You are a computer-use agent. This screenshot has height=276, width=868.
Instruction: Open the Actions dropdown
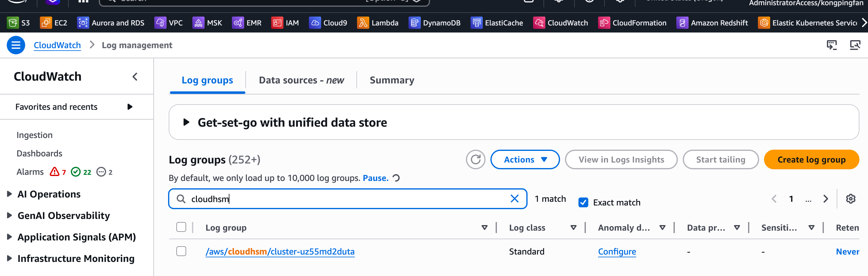click(x=525, y=159)
